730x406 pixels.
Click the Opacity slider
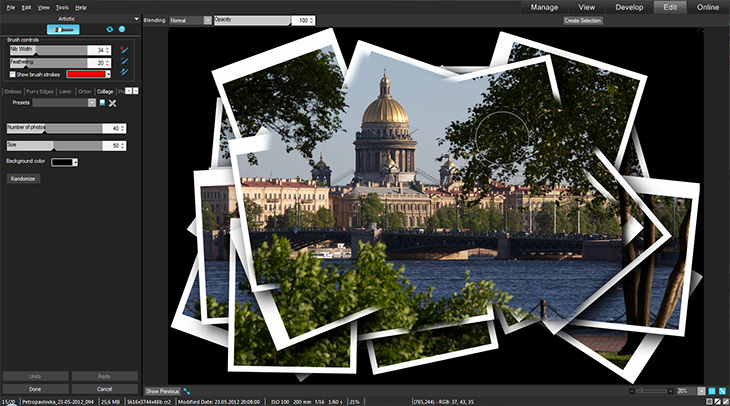pos(253,20)
